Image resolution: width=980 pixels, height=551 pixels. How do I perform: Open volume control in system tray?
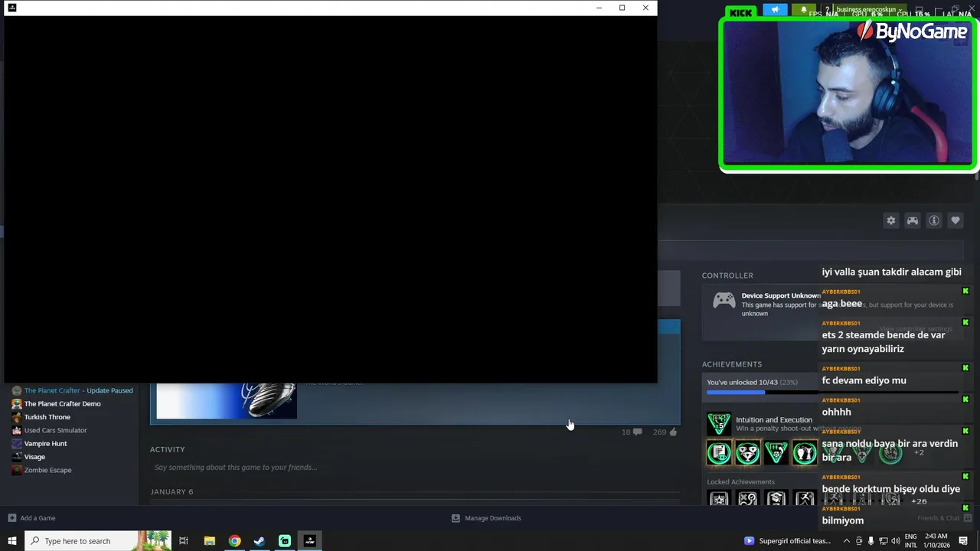pyautogui.click(x=896, y=541)
